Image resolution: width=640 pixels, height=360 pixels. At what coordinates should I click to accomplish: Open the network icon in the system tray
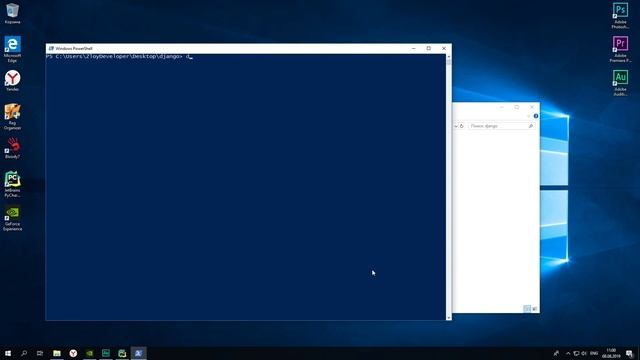pos(576,353)
